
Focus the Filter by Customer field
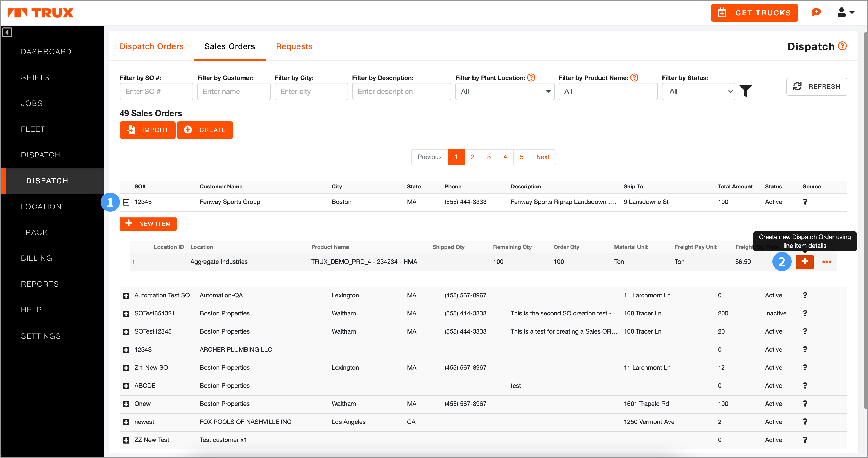tap(234, 91)
